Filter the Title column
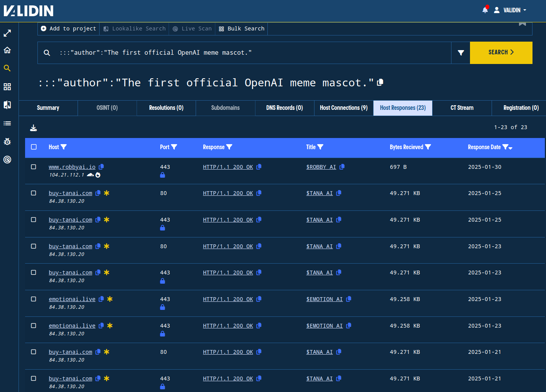546x392 pixels. [320, 147]
